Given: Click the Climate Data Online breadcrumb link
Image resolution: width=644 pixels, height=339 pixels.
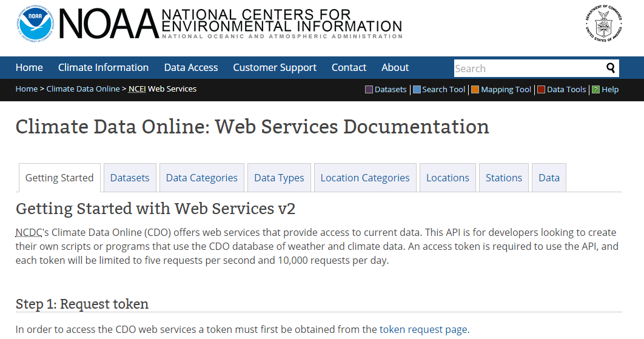Looking at the screenshot, I should (83, 89).
